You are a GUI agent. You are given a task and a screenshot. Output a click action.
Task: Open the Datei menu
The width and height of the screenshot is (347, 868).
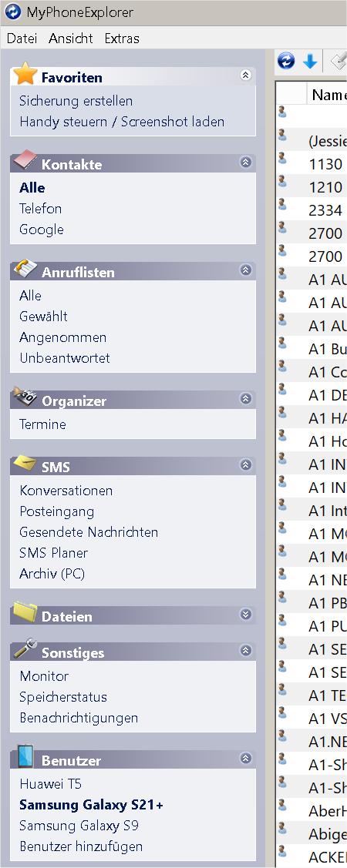click(22, 39)
